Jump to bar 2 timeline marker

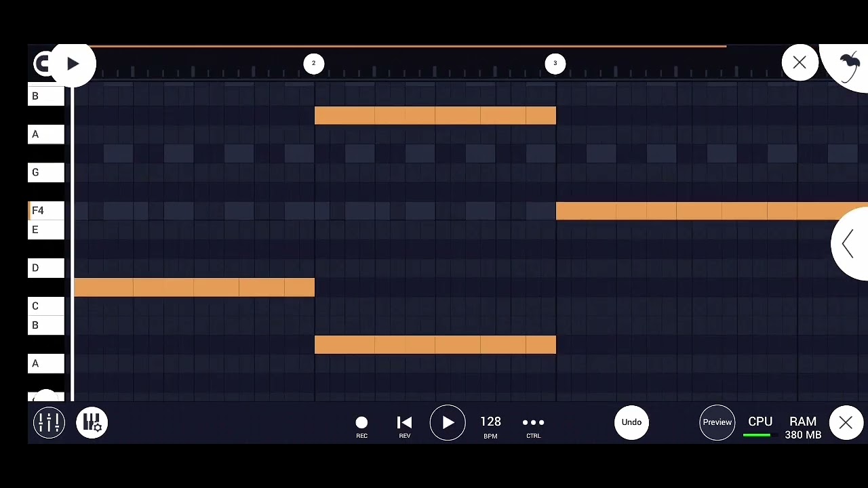[313, 64]
